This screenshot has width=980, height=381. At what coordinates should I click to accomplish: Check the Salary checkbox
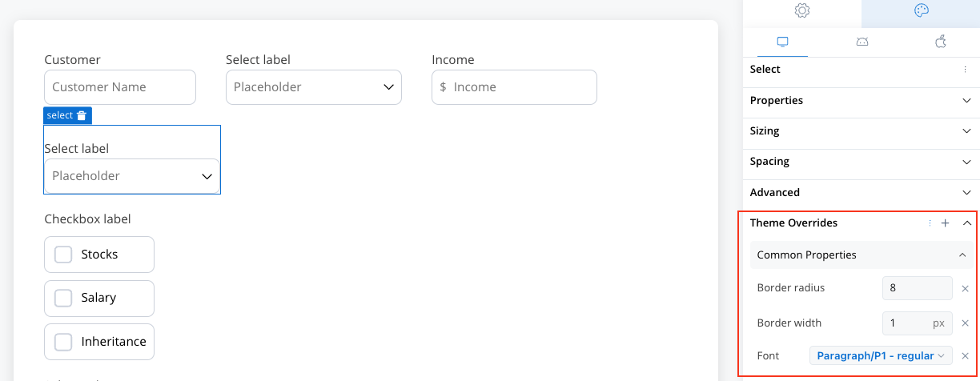point(63,298)
